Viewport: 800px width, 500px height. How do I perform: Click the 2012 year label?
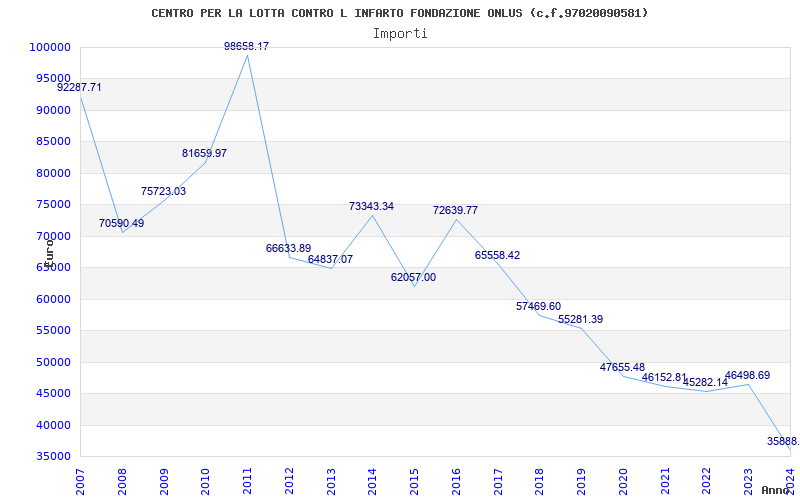coord(289,482)
